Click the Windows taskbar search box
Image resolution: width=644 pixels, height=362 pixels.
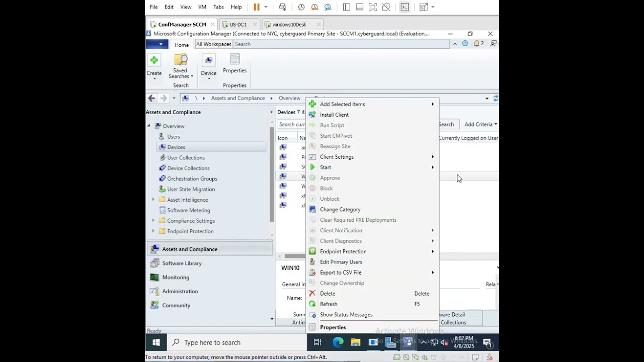237,342
